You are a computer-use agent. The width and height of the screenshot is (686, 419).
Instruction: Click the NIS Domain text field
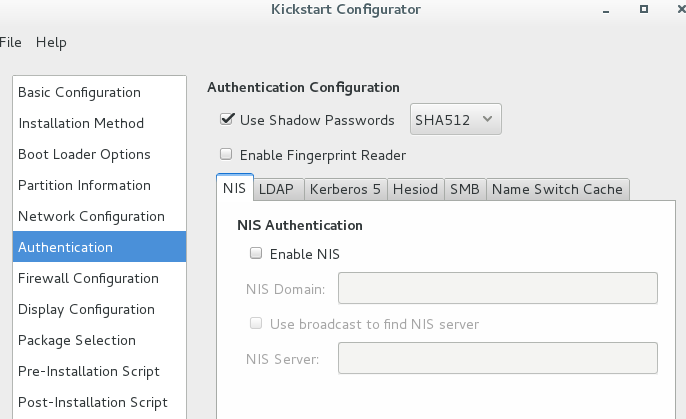(498, 288)
